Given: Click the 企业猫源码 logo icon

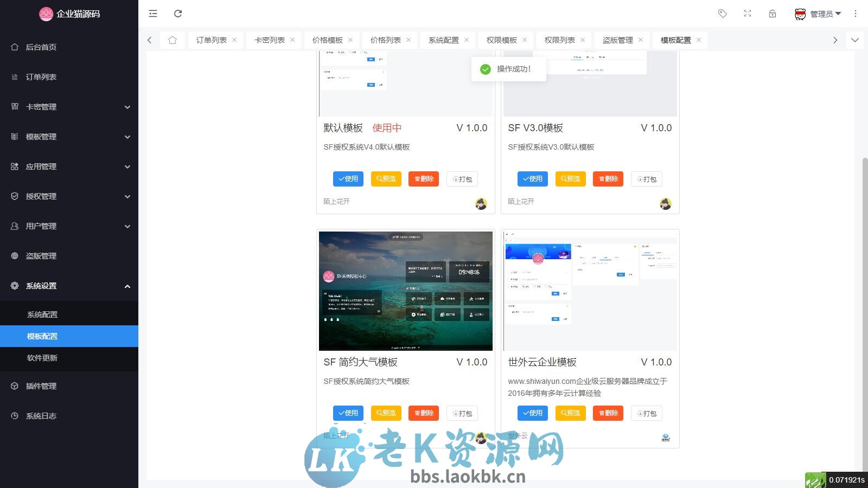Looking at the screenshot, I should click(x=46, y=14).
